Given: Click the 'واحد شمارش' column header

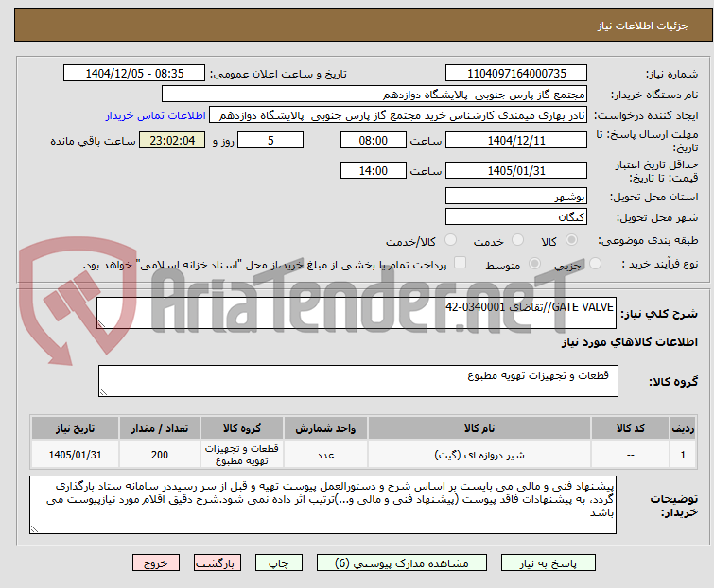Looking at the screenshot, I should 325,428.
